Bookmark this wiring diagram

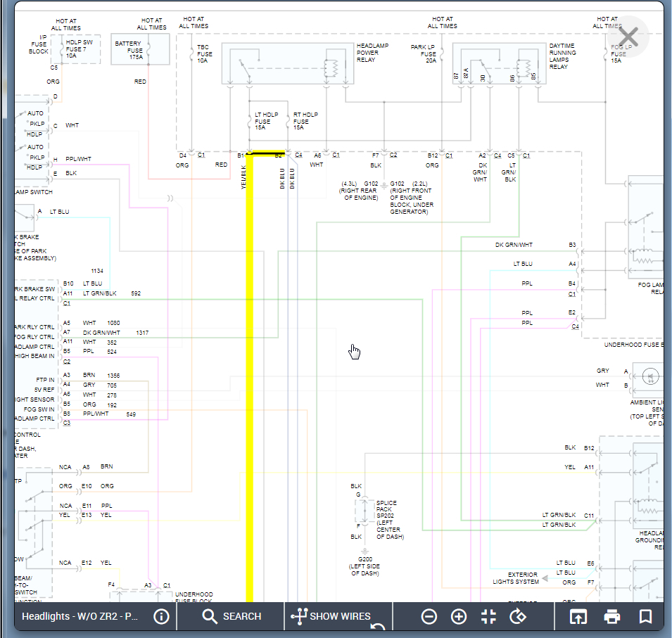tap(645, 617)
